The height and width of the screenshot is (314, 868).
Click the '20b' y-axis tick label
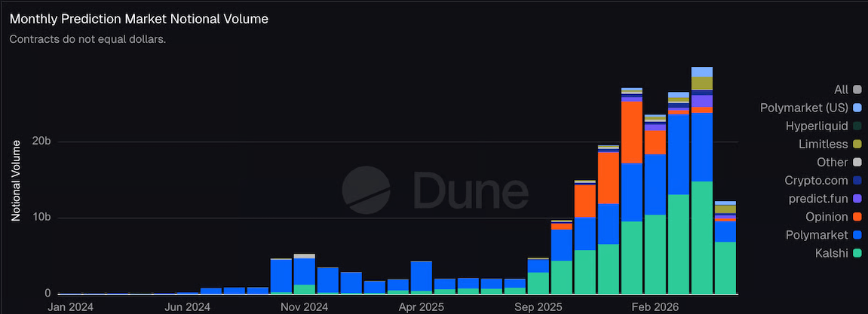[x=42, y=142]
